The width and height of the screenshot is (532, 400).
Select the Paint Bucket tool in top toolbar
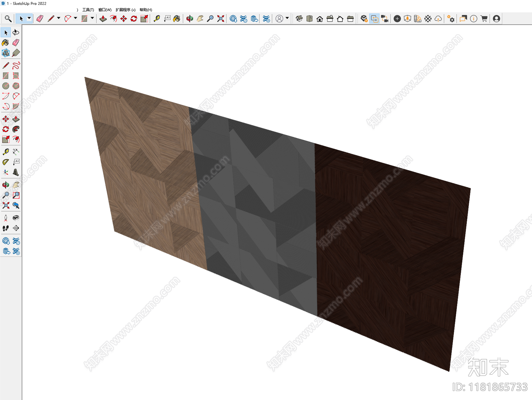[177, 19]
